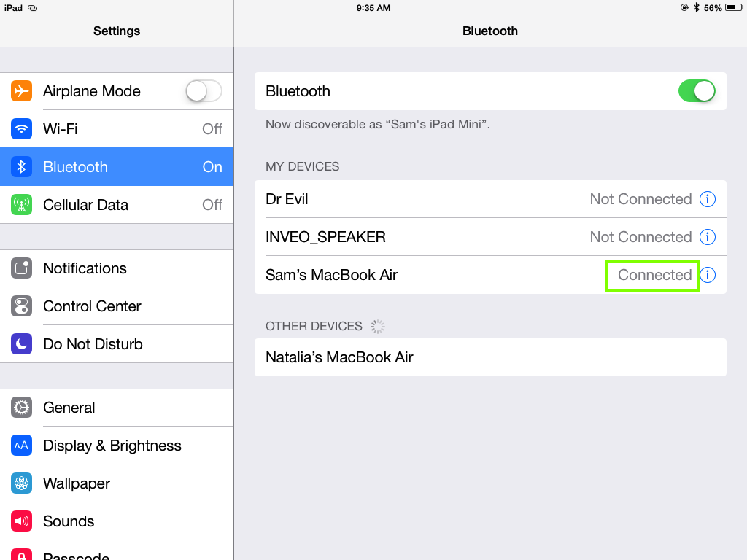The width and height of the screenshot is (747, 560).
Task: Select Bluetooth in the settings sidebar
Action: click(117, 167)
